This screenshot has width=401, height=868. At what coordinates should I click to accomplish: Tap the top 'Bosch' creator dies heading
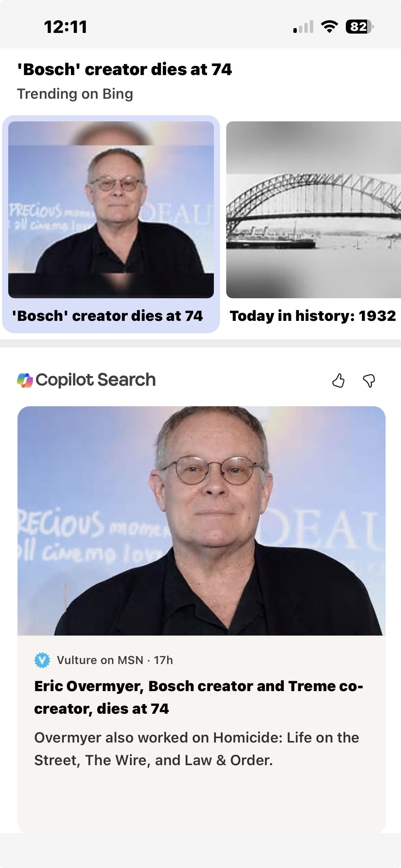125,70
